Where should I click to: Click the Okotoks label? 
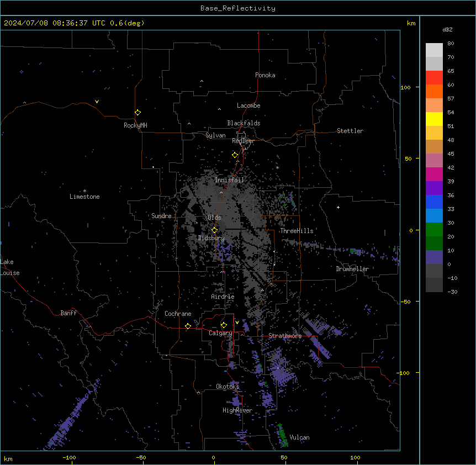(x=228, y=387)
